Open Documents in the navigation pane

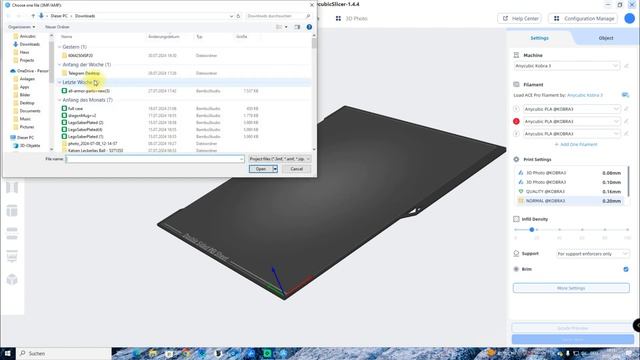point(30,111)
